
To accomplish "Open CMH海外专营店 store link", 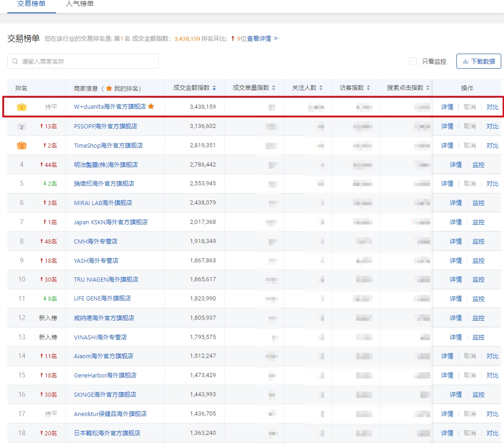I will [96, 241].
